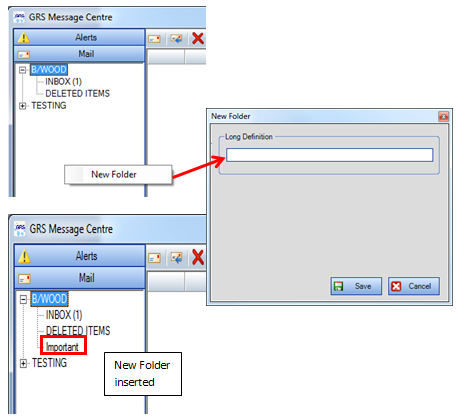Click the new mail envelope icon in the lower window toolbar
This screenshot has height=419, width=458.
tap(154, 258)
